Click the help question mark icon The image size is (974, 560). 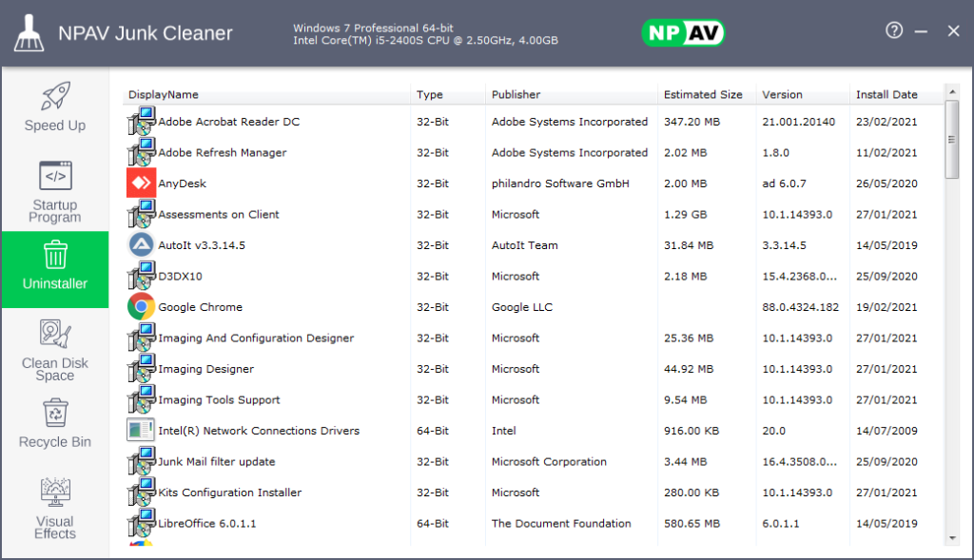893,30
